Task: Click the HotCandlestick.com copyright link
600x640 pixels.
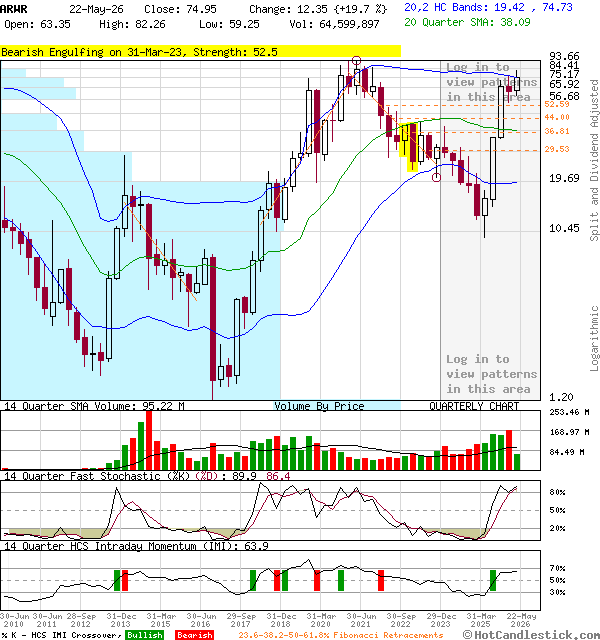Action: click(x=531, y=634)
